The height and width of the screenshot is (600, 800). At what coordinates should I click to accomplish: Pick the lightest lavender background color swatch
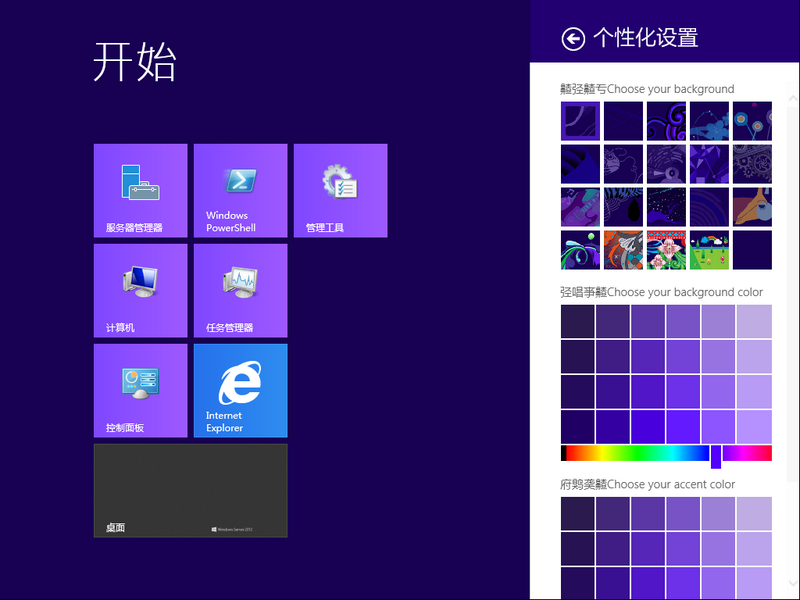[754, 321]
